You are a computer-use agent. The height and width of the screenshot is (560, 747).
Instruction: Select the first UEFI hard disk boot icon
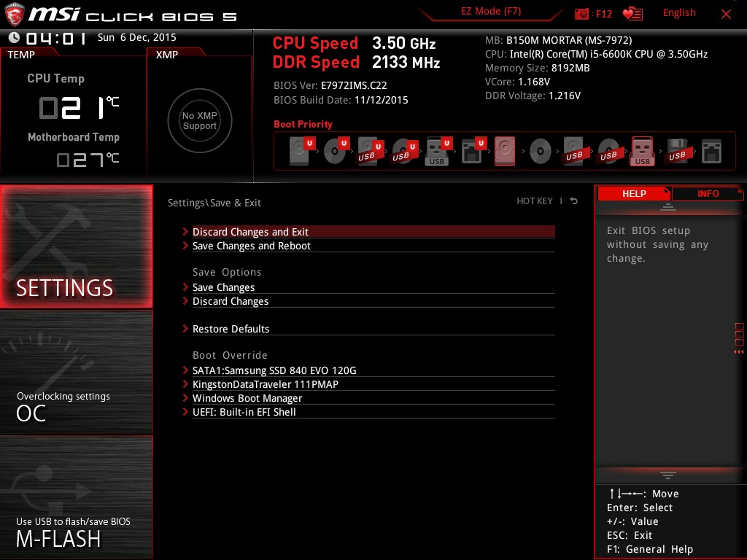[300, 152]
